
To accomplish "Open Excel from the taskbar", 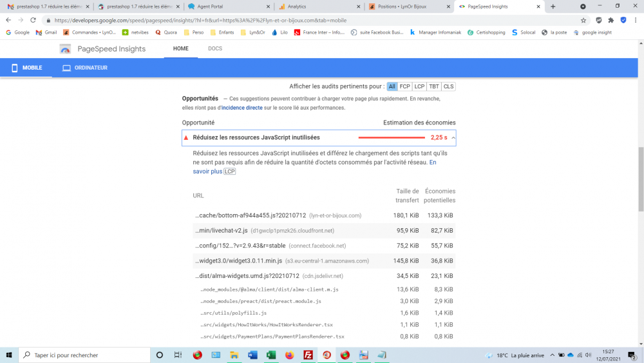I will point(271,355).
